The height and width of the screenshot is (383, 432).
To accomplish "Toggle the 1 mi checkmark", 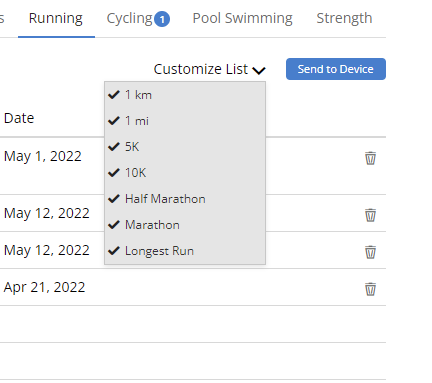I will pyautogui.click(x=185, y=121).
